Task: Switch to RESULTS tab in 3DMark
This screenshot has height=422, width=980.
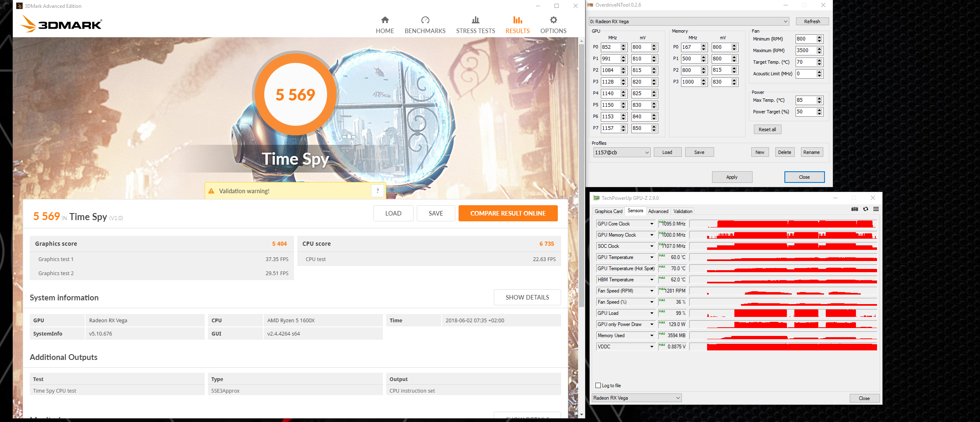Action: coord(517,25)
